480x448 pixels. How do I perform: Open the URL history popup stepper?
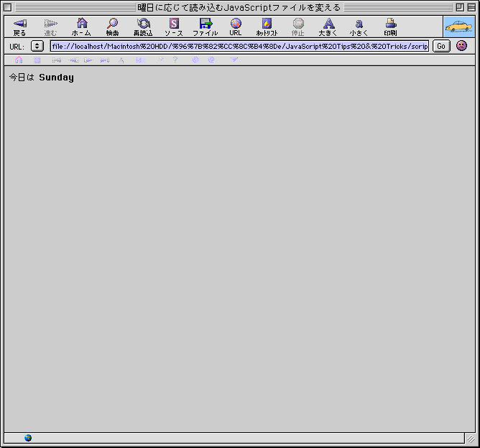point(37,46)
